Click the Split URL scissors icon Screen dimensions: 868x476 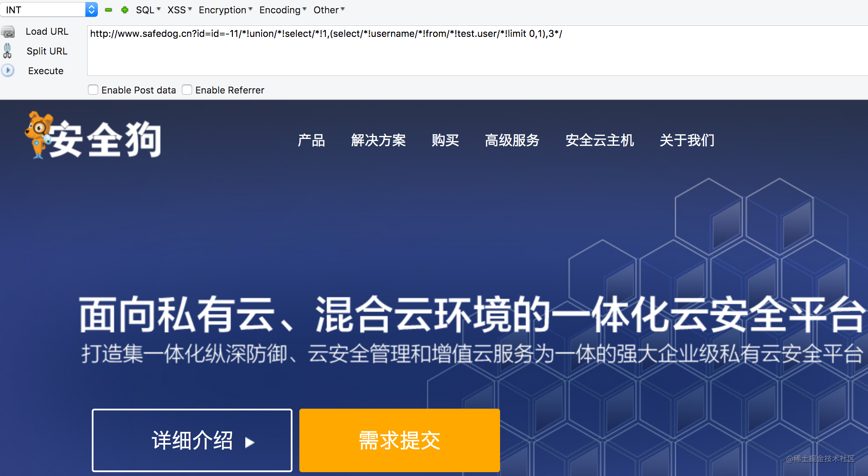click(7, 51)
